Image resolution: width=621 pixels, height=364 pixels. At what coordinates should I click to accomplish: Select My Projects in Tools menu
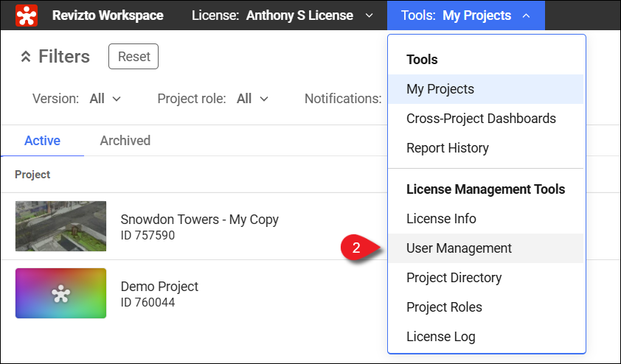tap(440, 89)
